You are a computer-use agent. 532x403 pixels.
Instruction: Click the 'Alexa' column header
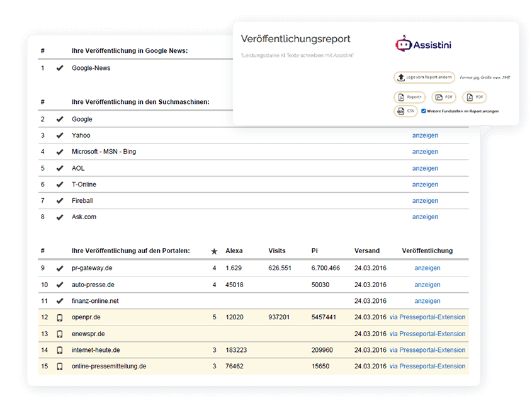(x=234, y=251)
